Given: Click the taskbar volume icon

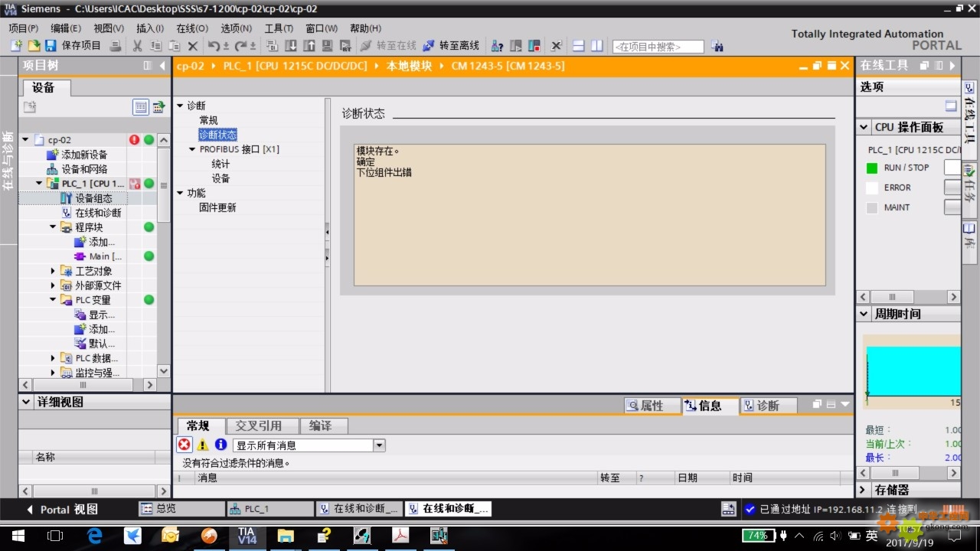Looking at the screenshot, I should coord(834,536).
